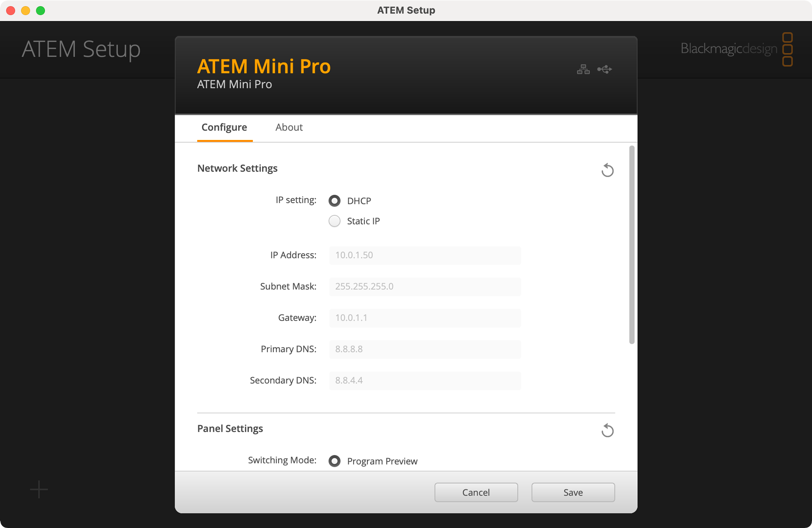The height and width of the screenshot is (528, 812).
Task: Click the ATEM Mini Pro orange title
Action: 264,66
